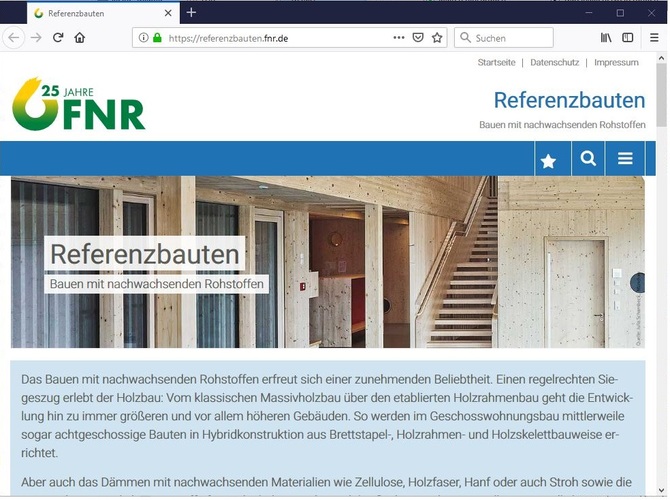Click the white star favorites icon in blue bar

coord(548,159)
